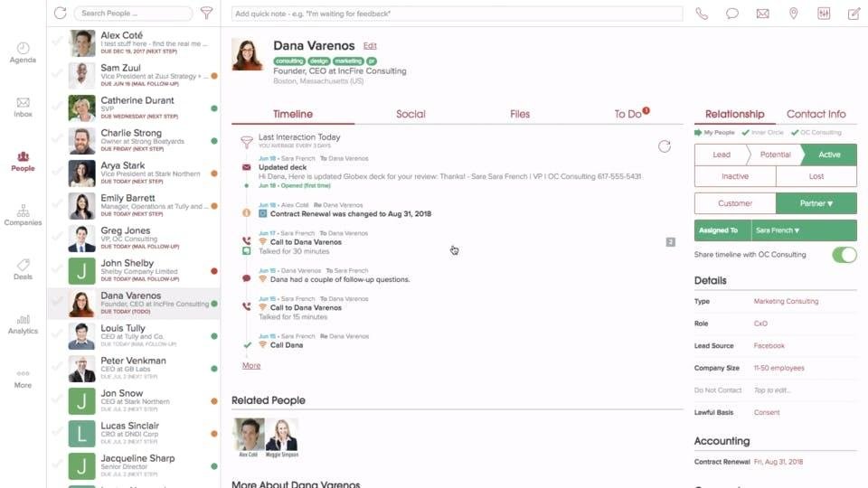This screenshot has height=488, width=868.
Task: Edit the Type value Marketing Consulting
Action: 786,302
